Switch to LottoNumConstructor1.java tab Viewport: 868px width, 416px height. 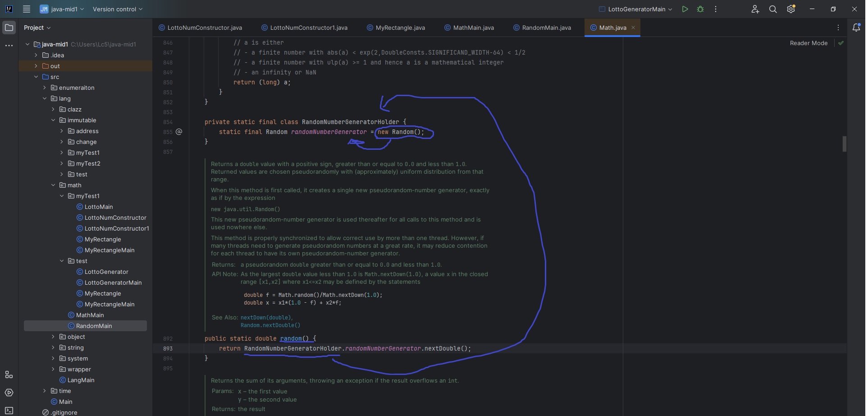[x=305, y=28]
